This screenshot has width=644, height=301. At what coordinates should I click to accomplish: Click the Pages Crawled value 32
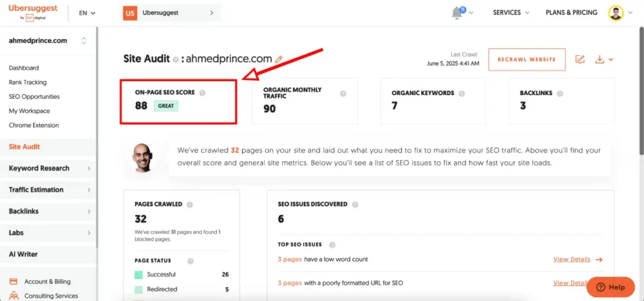tap(140, 219)
